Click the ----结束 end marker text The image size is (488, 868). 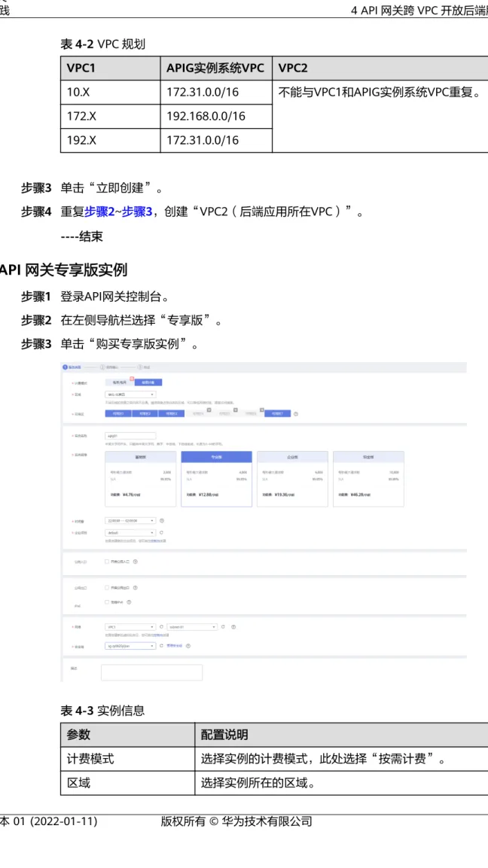tap(81, 237)
